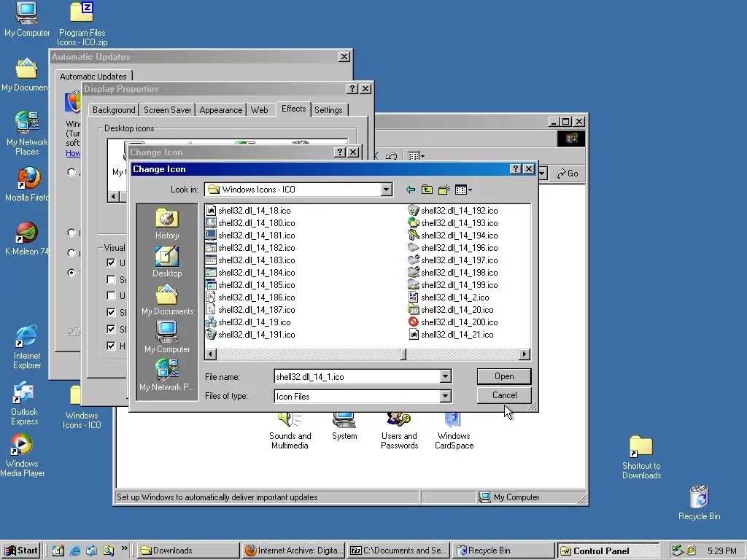Viewport: 747px width, 560px height.
Task: Toggle second Visual effects checkbox
Action: click(111, 279)
